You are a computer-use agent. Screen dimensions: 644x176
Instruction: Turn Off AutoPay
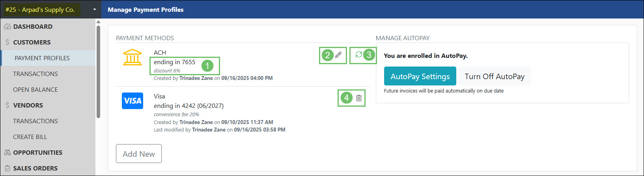coord(495,76)
